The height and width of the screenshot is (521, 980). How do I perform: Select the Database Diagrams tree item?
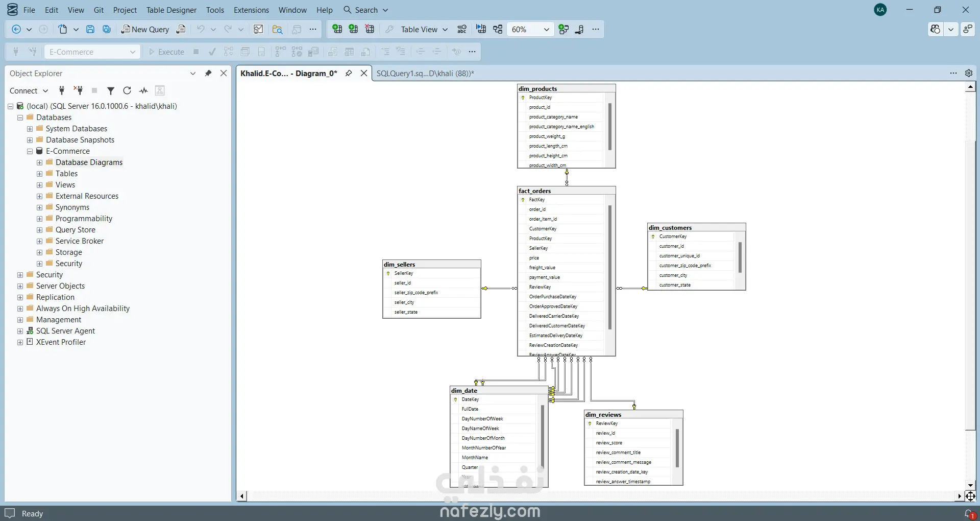(89, 162)
